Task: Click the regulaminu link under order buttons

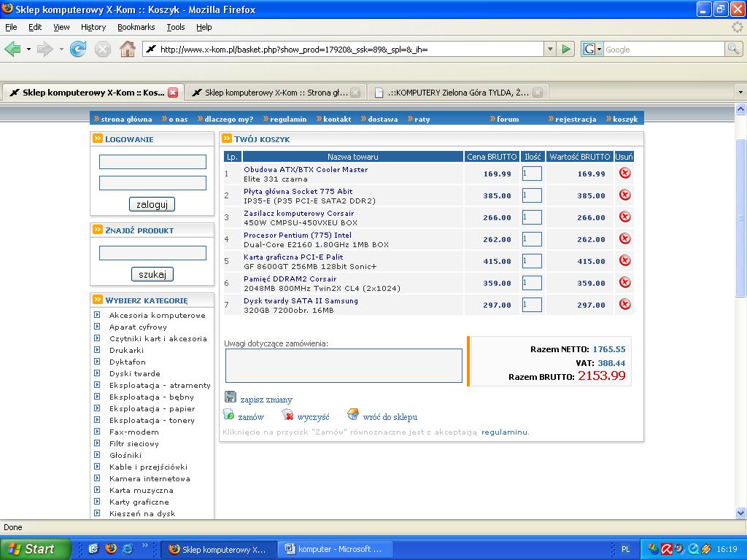Action: [505, 432]
